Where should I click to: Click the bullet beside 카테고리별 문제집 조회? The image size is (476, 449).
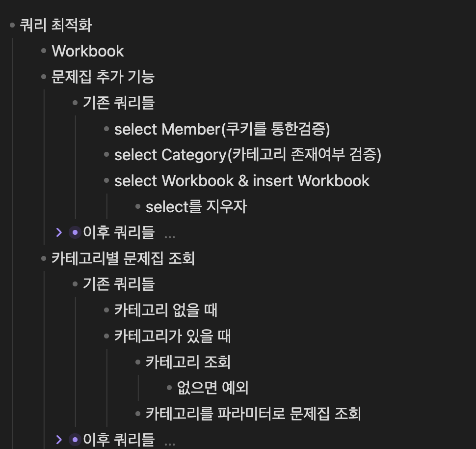tap(44, 258)
